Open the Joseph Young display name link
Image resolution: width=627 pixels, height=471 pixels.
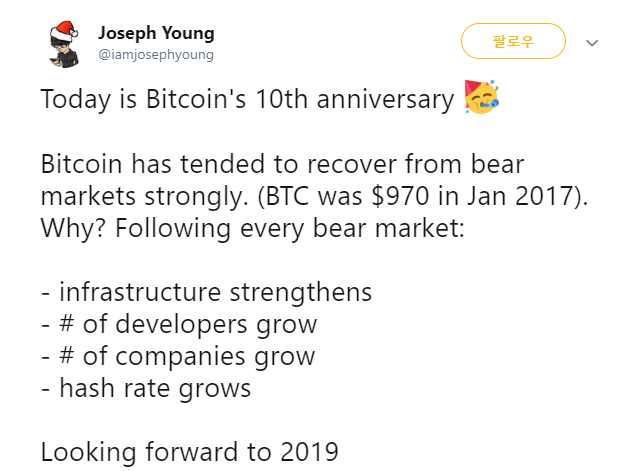(156, 33)
